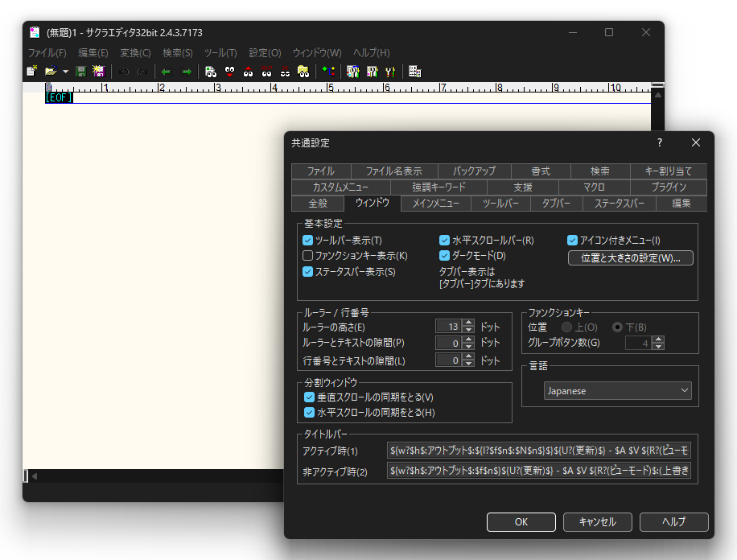The width and height of the screenshot is (737, 560).
Task: Increase ルーラーとテキストの隙間 up spinner
Action: (x=468, y=339)
